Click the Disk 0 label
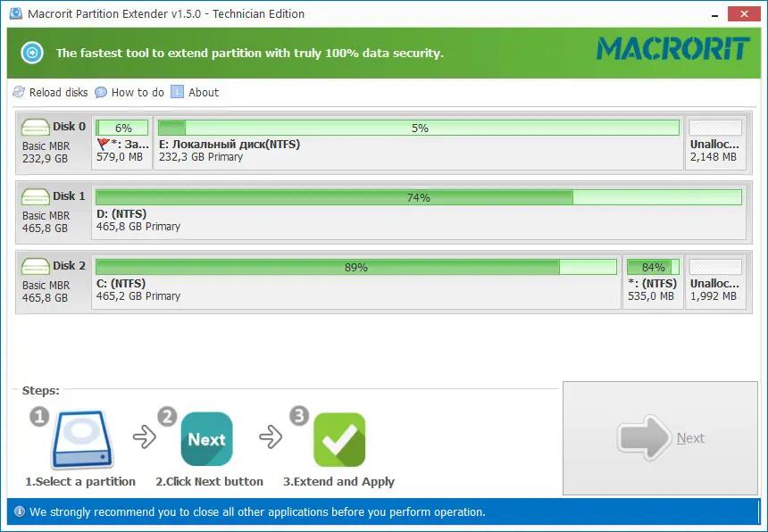 [x=69, y=126]
